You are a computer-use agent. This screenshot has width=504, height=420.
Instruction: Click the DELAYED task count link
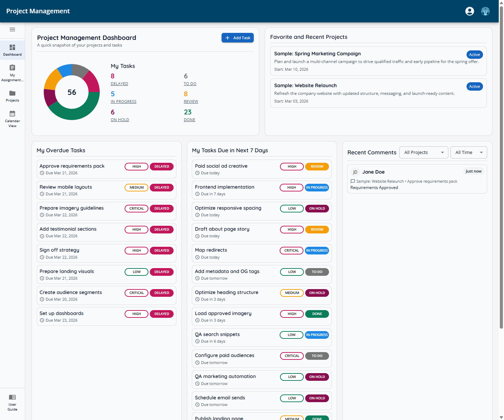click(119, 84)
